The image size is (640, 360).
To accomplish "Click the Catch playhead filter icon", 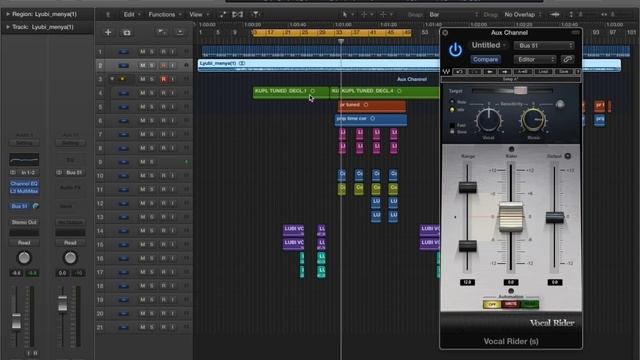I will [256, 14].
